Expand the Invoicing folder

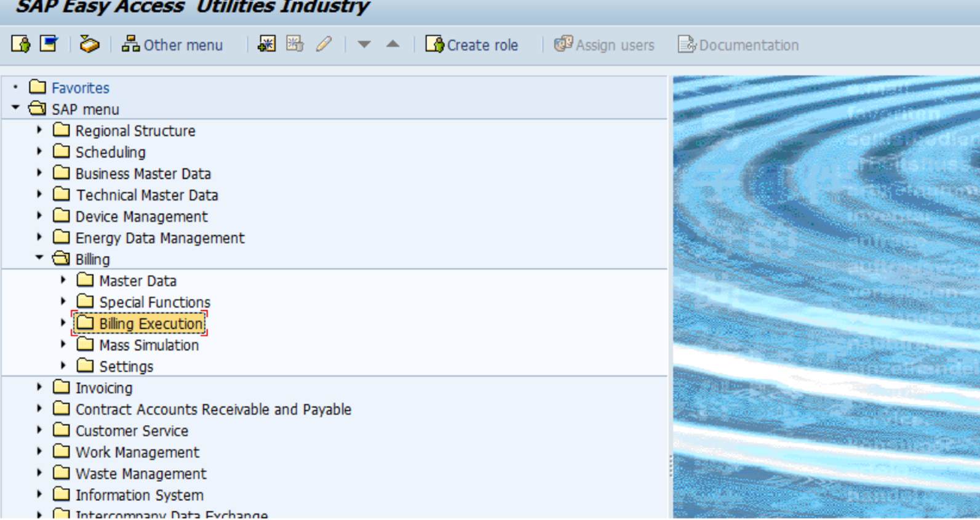coord(39,387)
